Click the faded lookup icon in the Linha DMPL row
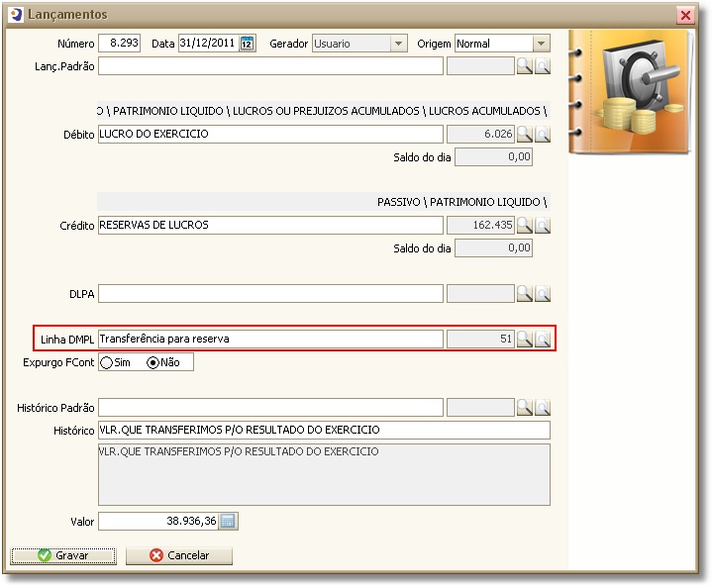The image size is (713, 588). click(542, 339)
